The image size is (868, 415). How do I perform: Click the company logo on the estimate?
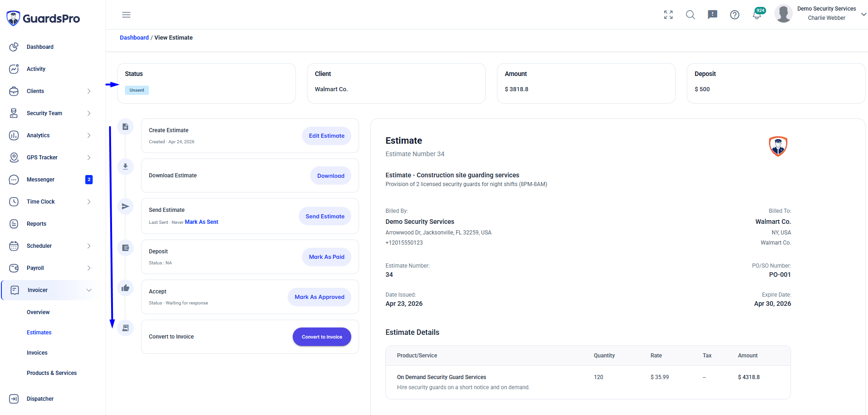tap(778, 146)
